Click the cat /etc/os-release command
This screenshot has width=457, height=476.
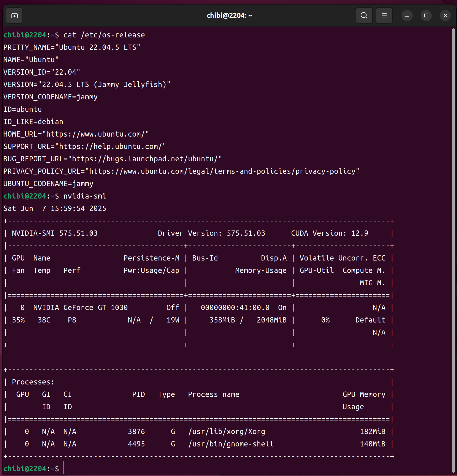[x=104, y=35]
